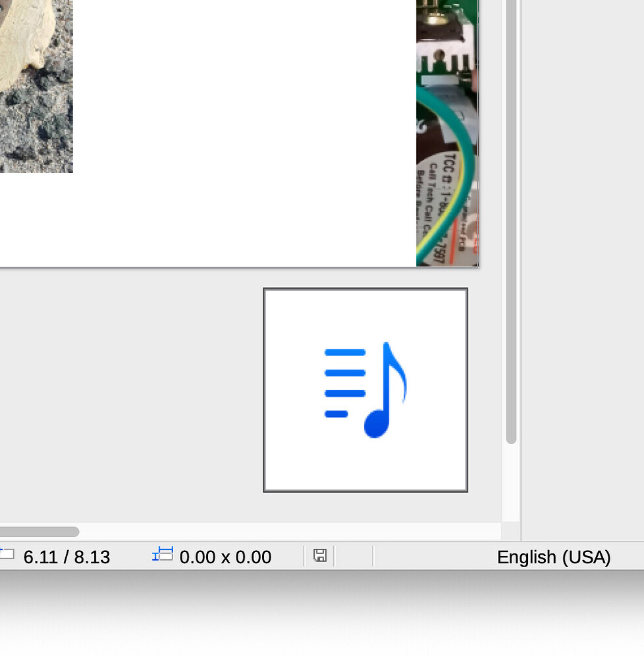Open the embedded audio media placeholder
644x658 pixels.
point(365,388)
